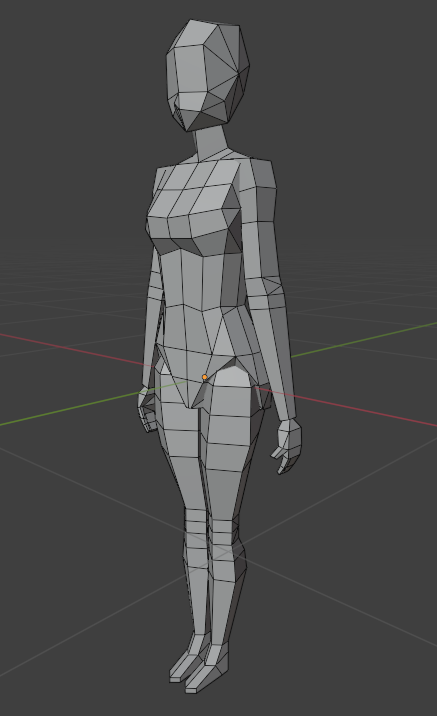Click the triangulated elbow of the visible arm
Screen dimensions: 437x716
click(x=272, y=287)
